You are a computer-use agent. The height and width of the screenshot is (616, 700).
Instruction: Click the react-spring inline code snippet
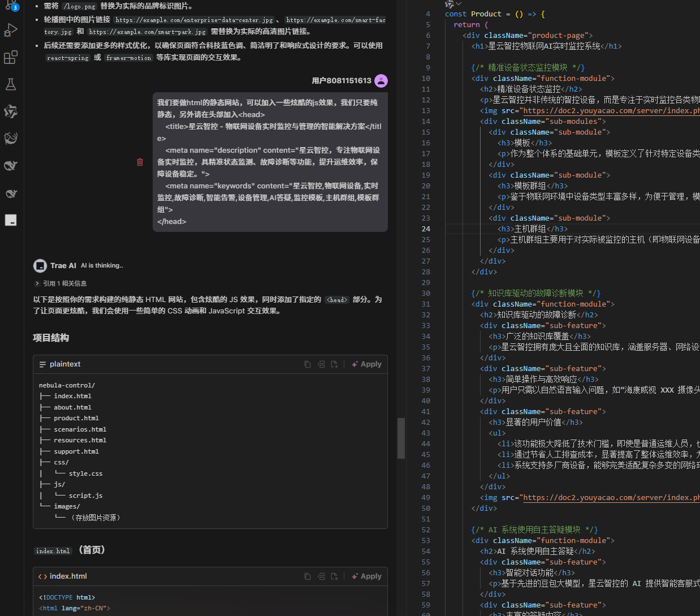pyautogui.click(x=68, y=58)
